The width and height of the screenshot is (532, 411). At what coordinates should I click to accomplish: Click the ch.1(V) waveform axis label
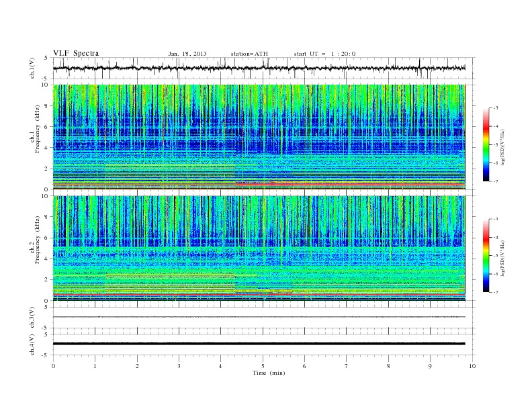pos(32,68)
